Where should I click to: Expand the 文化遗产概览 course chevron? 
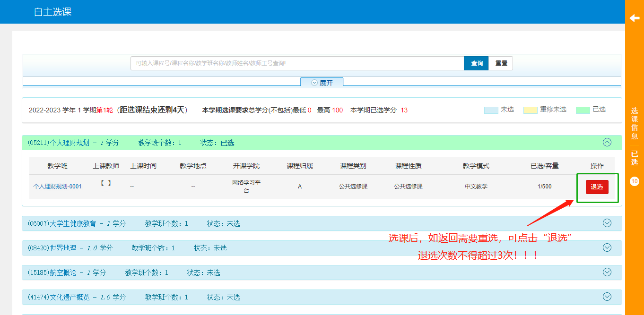[607, 297]
